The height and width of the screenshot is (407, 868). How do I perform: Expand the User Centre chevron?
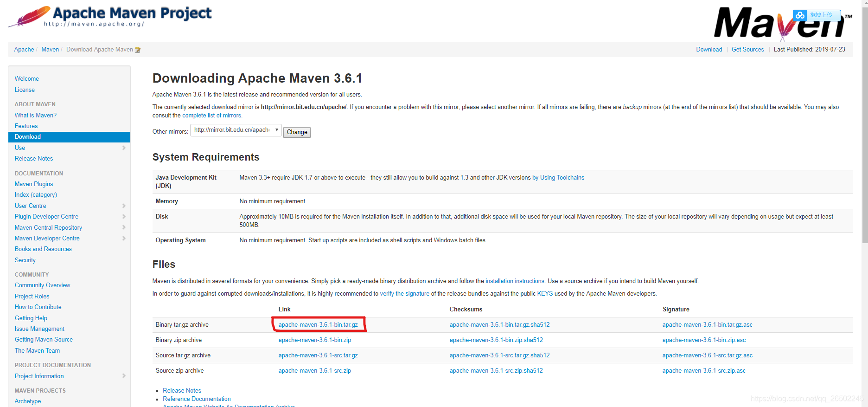coord(124,206)
